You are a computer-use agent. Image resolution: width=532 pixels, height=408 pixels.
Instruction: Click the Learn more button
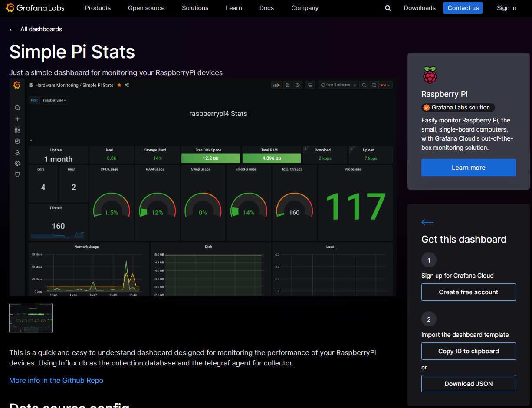point(469,168)
